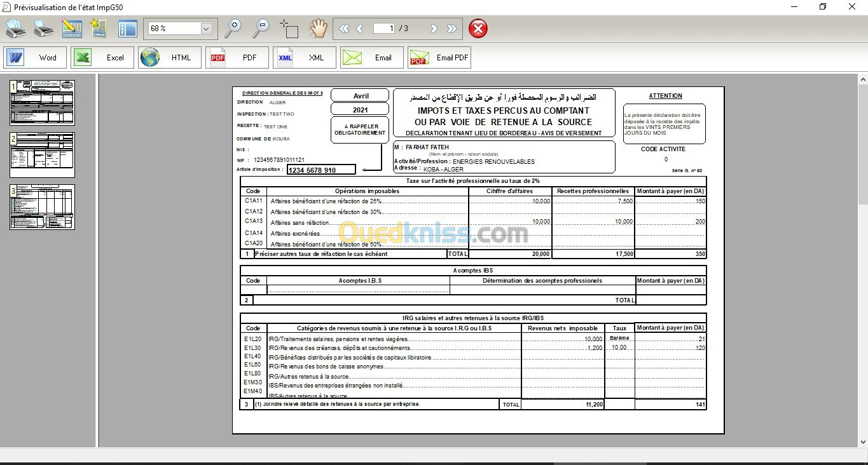Click 'Affaires exonérées' row label
Image resolution: width=868 pixels, height=465 pixels.
coord(296,234)
